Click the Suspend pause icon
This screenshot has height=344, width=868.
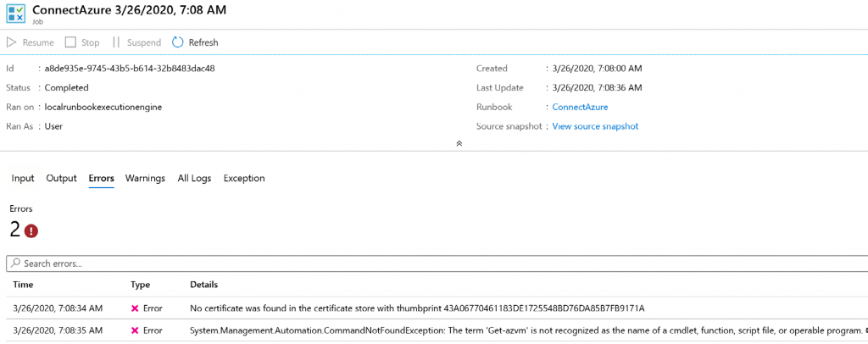tap(116, 42)
